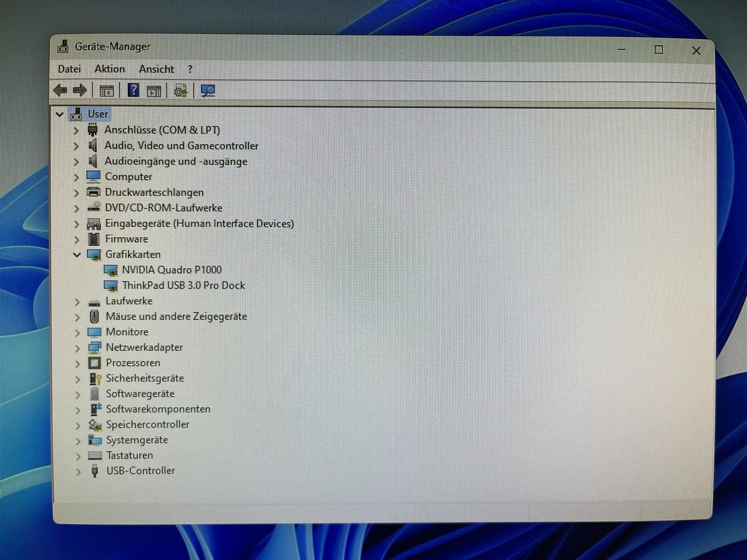Click the Prozessoren CPU icon
Viewport: 747px width, 560px height.
point(95,363)
